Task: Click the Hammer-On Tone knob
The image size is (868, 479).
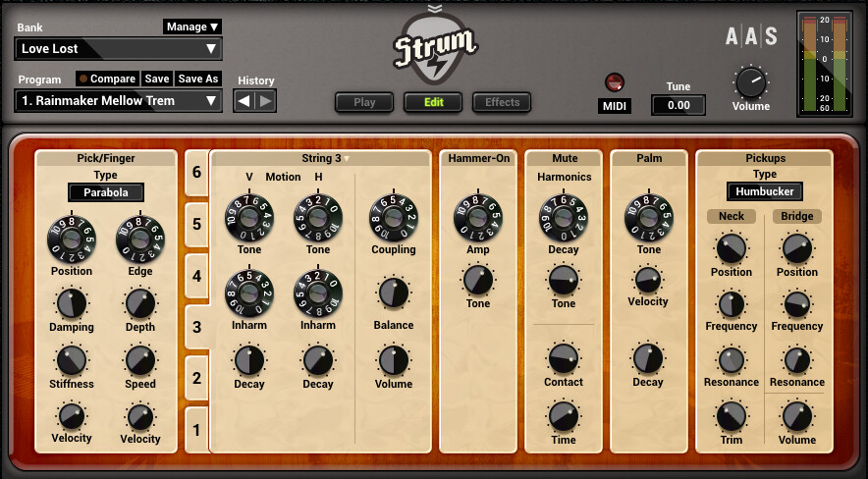Action: (x=478, y=280)
